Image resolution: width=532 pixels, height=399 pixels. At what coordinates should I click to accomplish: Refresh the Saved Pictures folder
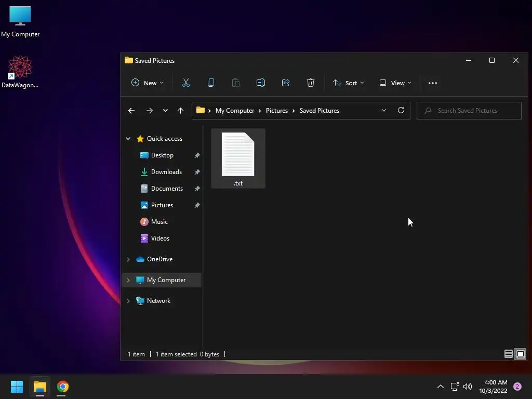(x=401, y=110)
